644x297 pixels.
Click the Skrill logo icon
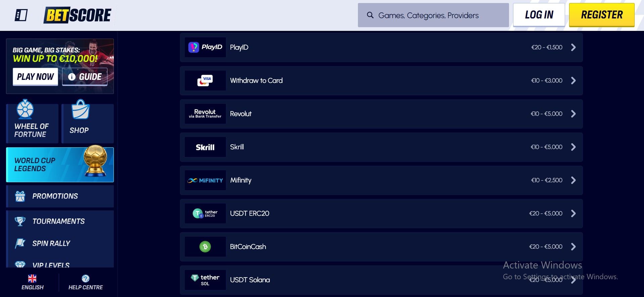[205, 147]
